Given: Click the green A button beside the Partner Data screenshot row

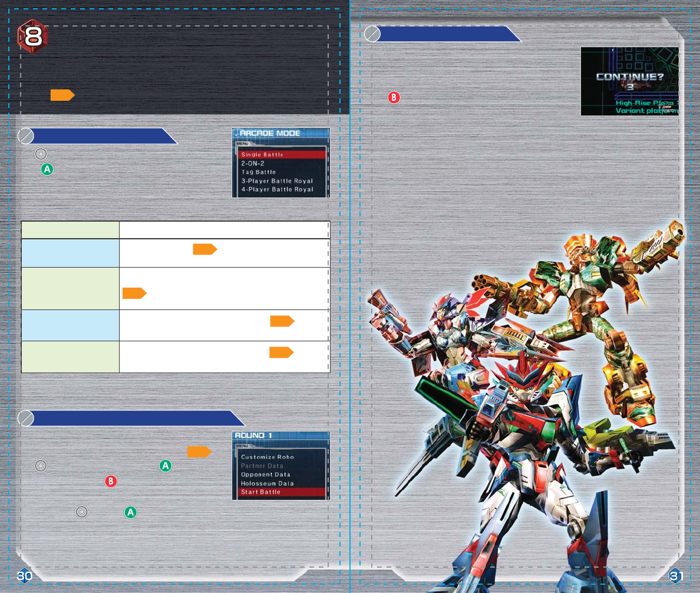Looking at the screenshot, I should (166, 466).
